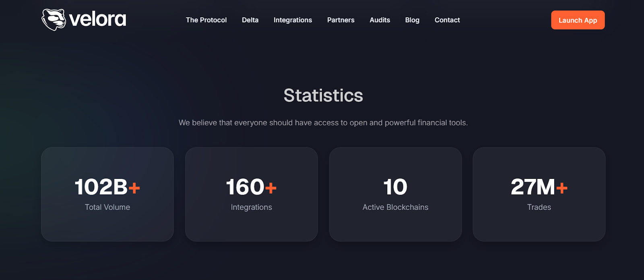This screenshot has height=280, width=644.
Task: Open the Integrations nav link
Action: click(x=293, y=20)
